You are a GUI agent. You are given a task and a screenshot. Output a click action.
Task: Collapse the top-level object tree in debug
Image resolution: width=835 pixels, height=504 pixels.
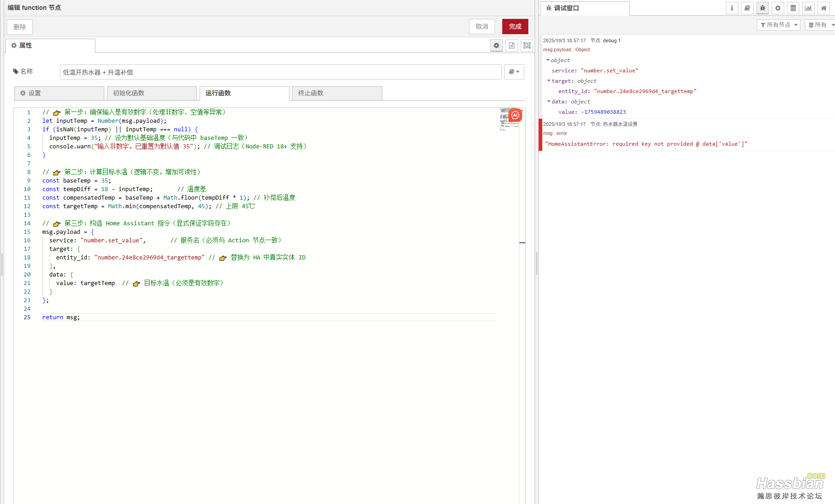pos(548,60)
